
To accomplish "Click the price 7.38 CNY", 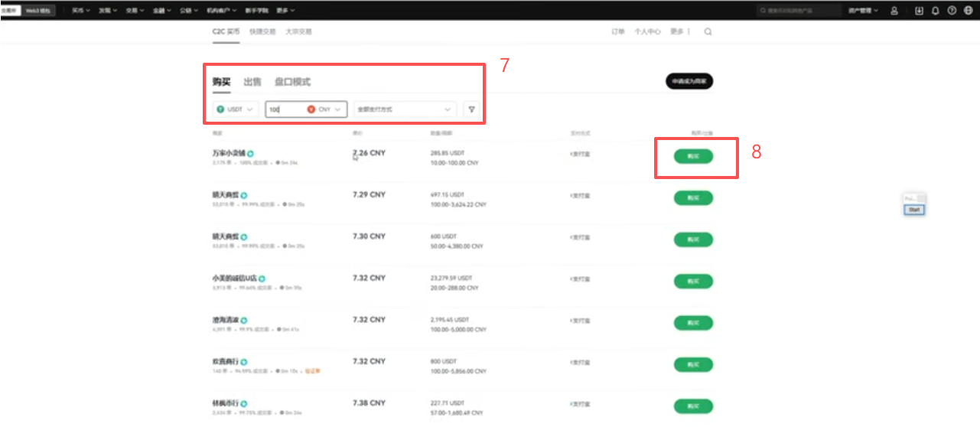I will pyautogui.click(x=369, y=403).
